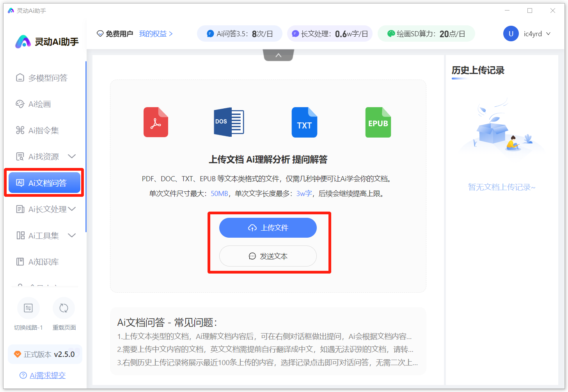Click the Ai文档问答 - 常见问题 heading
The image size is (568, 392).
(x=167, y=322)
